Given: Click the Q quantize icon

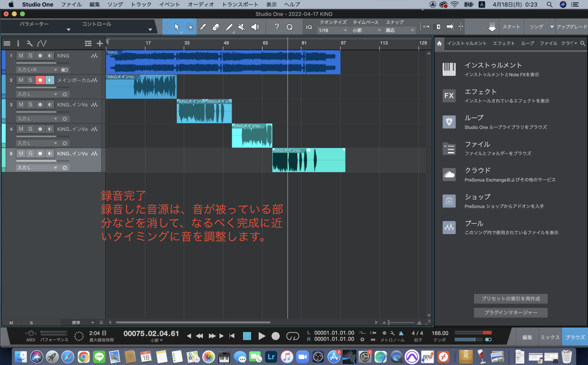Looking at the screenshot, I should click(290, 27).
